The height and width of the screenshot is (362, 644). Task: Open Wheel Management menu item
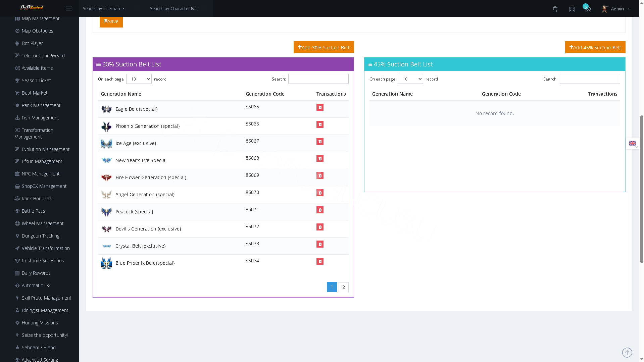pyautogui.click(x=43, y=223)
